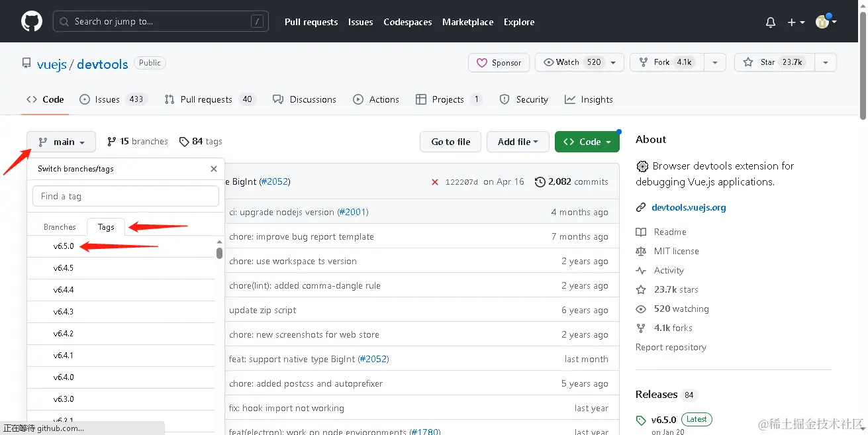Viewport: 868px width, 435px height.
Task: Open the MIT license link
Action: coord(667,251)
